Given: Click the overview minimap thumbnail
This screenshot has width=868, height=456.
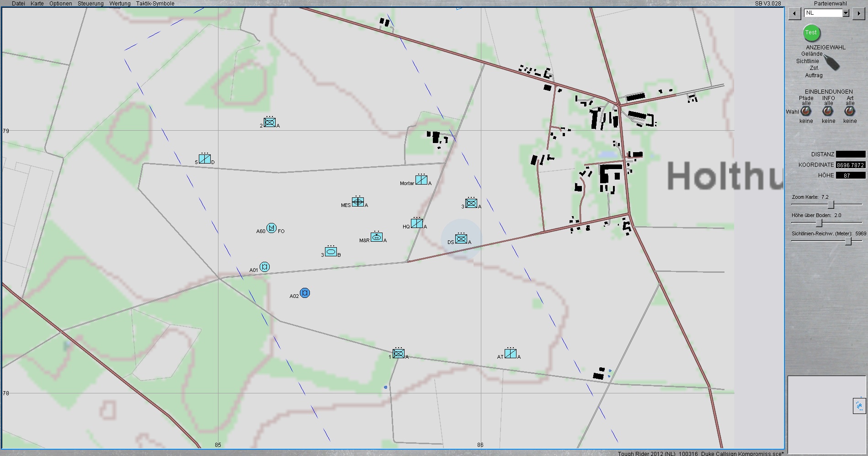Looking at the screenshot, I should (859, 406).
